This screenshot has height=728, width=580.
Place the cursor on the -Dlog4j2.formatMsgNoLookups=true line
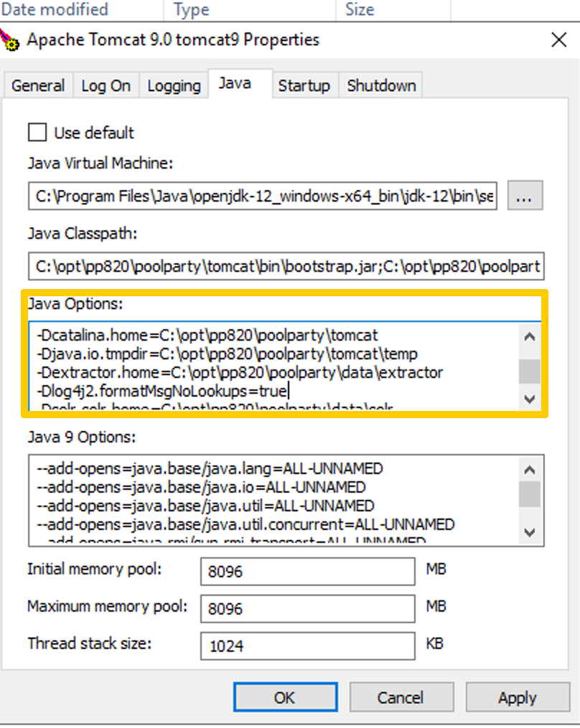coord(163,391)
